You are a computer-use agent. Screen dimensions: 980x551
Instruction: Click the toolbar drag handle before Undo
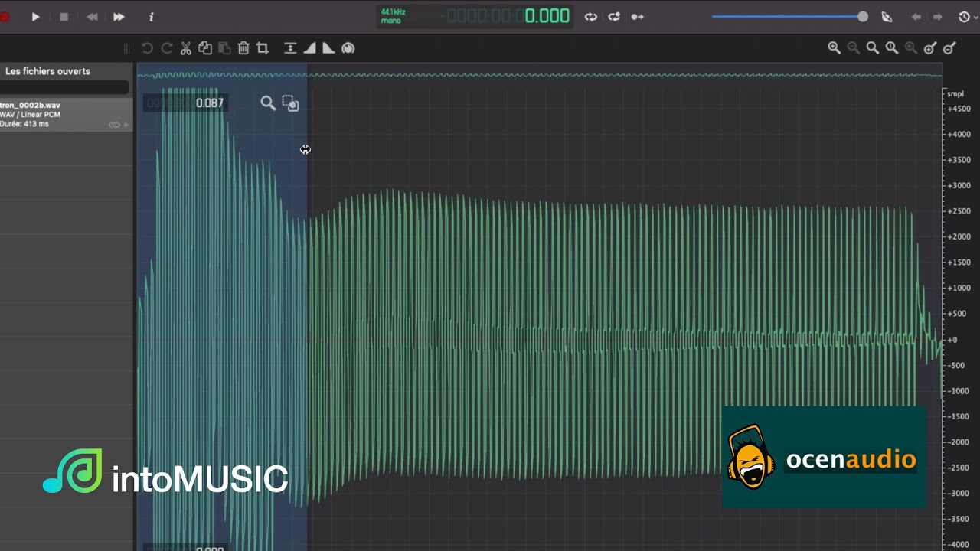point(127,48)
